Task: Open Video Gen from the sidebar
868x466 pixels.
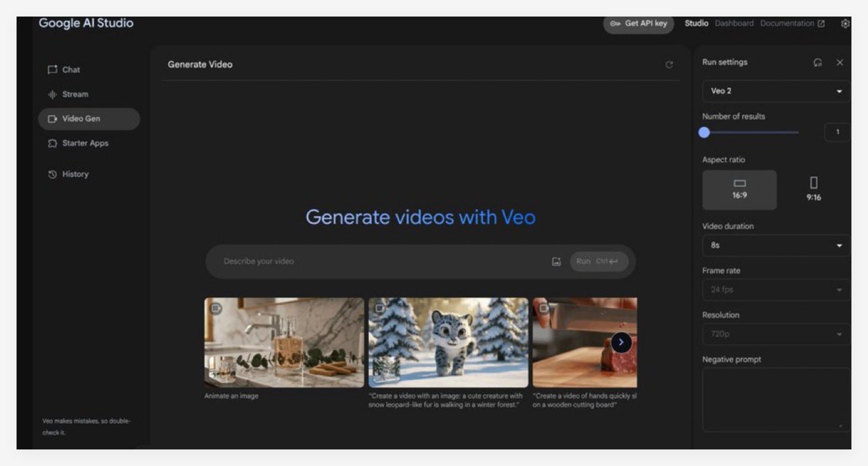Action: (x=81, y=118)
